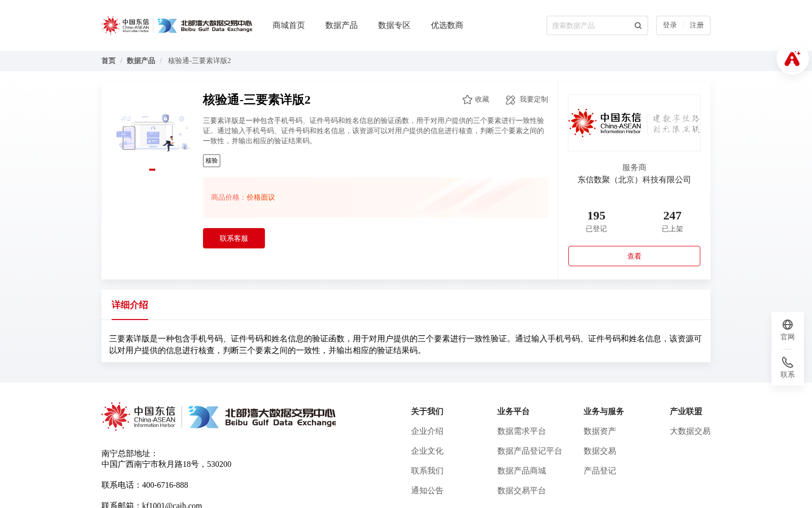
Task: Click the 关于我们 footer heading
Action: [x=427, y=411]
